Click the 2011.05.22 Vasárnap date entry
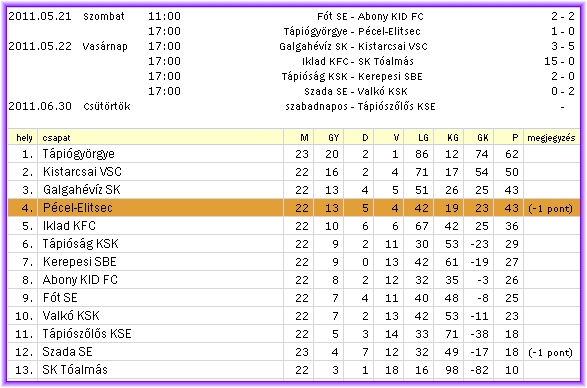 [68, 46]
